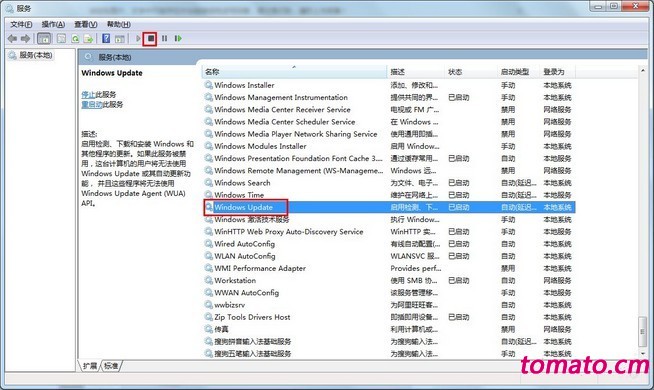Viewport: 654px width, 390px height.
Task: Click the Start Service play icon
Action: pyautogui.click(x=138, y=39)
